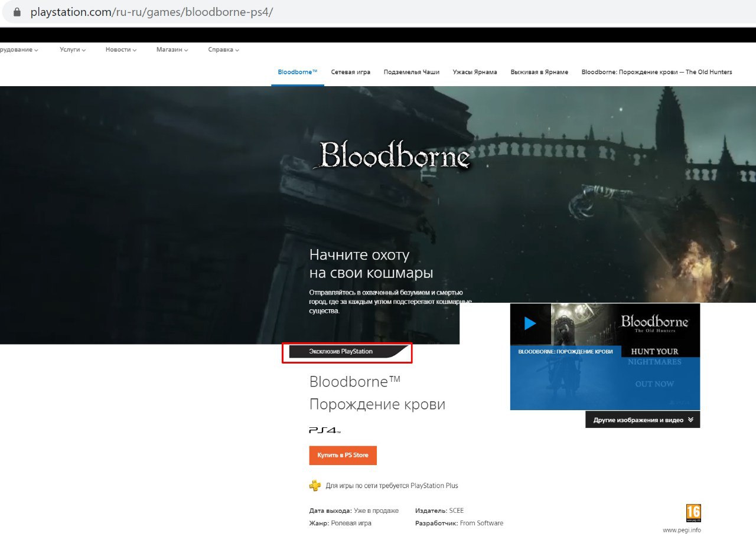Open the Выживая в Ярнаме tab

click(x=539, y=72)
